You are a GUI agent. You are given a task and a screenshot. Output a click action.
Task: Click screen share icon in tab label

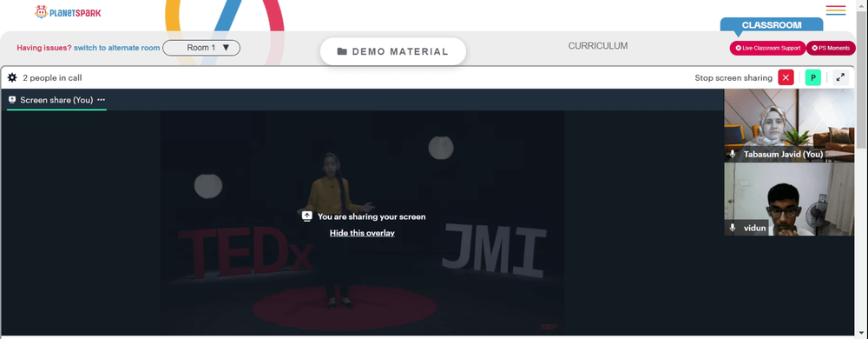tap(12, 100)
